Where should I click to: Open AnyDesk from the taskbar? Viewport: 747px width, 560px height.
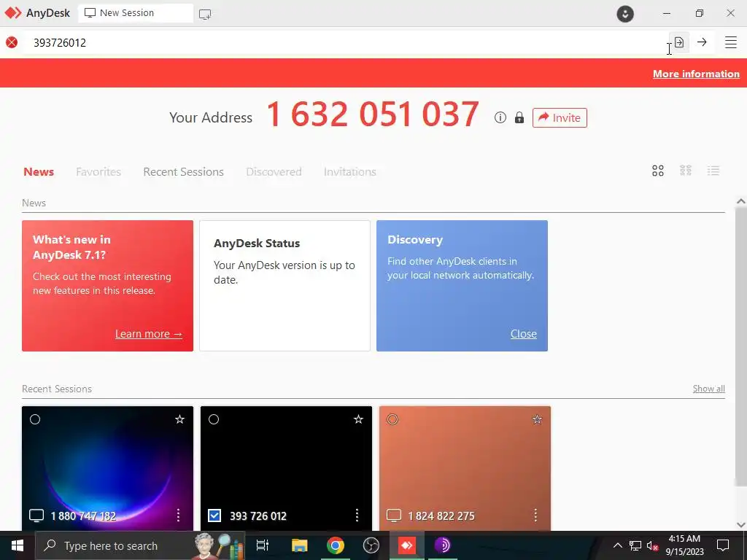click(406, 545)
